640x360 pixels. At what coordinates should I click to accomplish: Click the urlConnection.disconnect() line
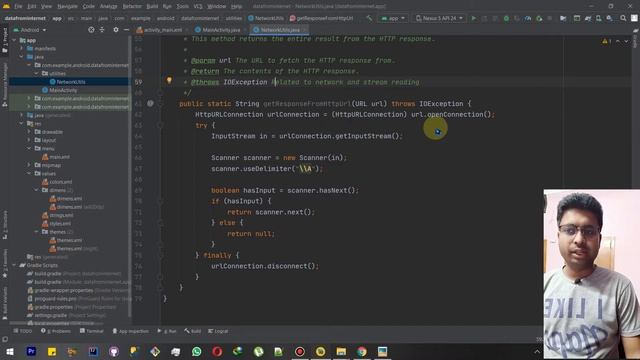tap(264, 266)
